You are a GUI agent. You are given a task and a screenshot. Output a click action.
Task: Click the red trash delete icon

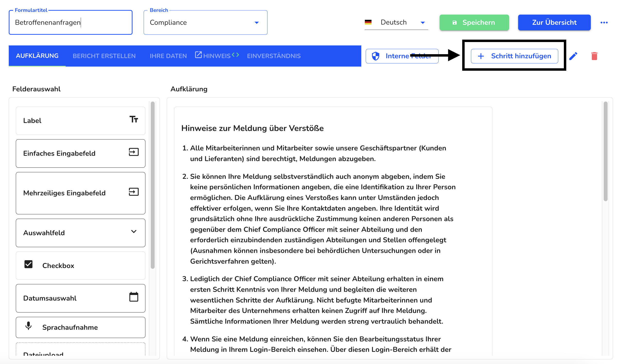594,56
